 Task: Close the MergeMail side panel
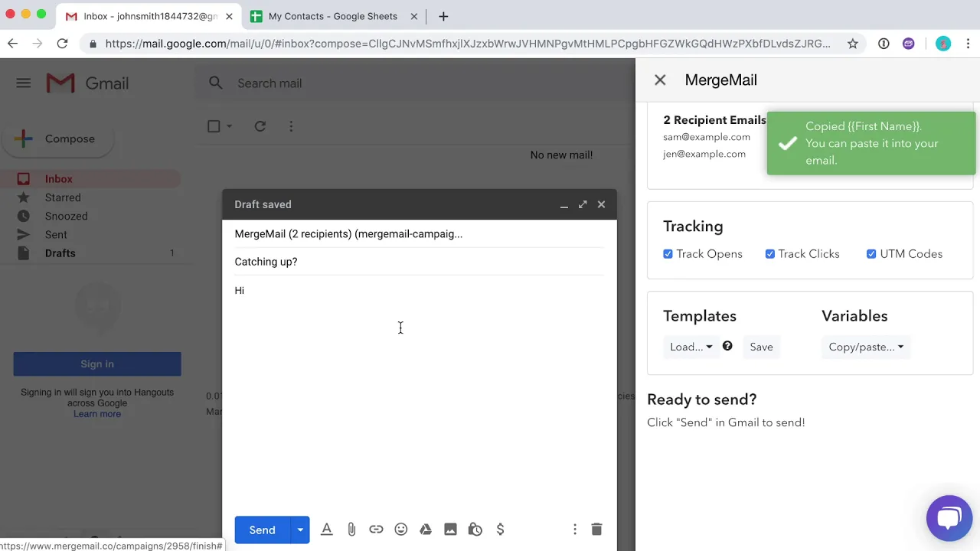pos(660,80)
